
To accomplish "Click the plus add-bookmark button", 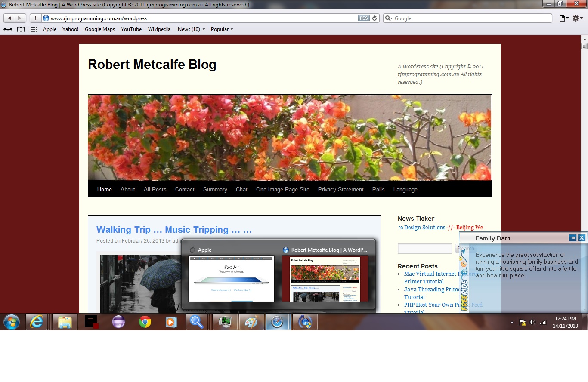I will [x=36, y=18].
